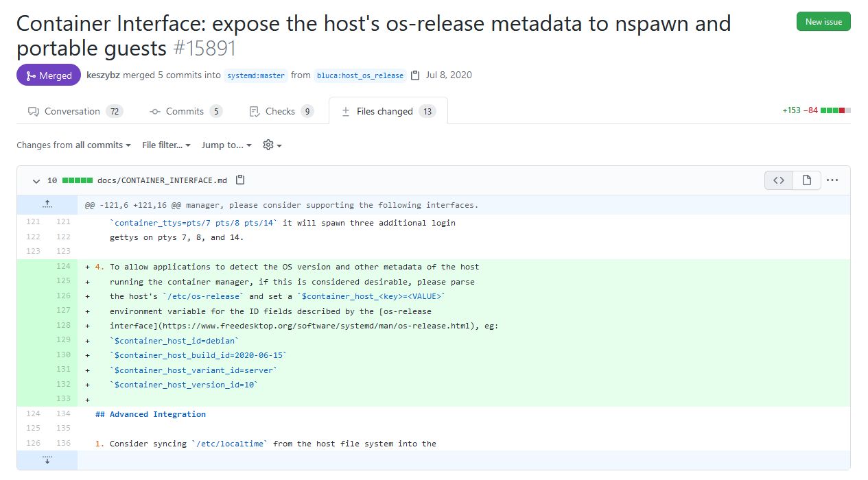The width and height of the screenshot is (868, 480).
Task: Open the File filter dropdown
Action: click(167, 145)
